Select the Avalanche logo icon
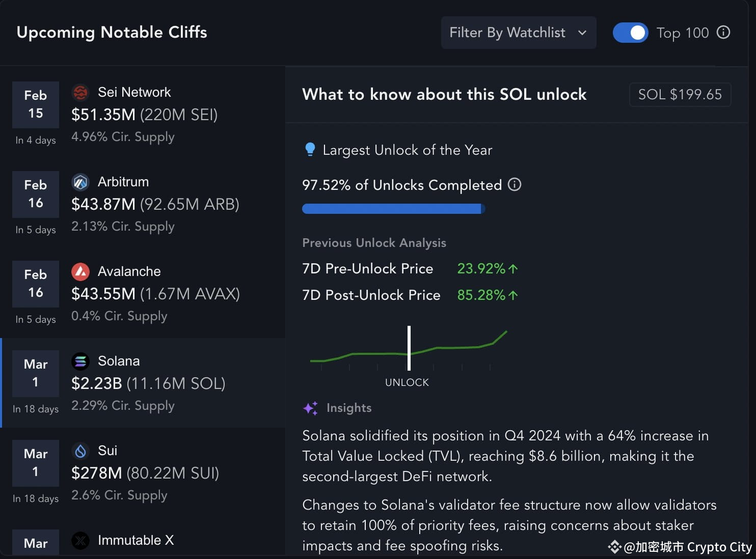The height and width of the screenshot is (559, 756). pos(80,271)
